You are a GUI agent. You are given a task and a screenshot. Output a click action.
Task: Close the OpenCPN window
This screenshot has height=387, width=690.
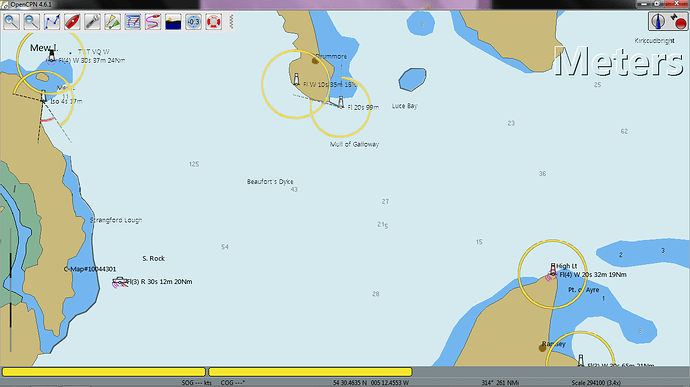pyautogui.click(x=677, y=4)
